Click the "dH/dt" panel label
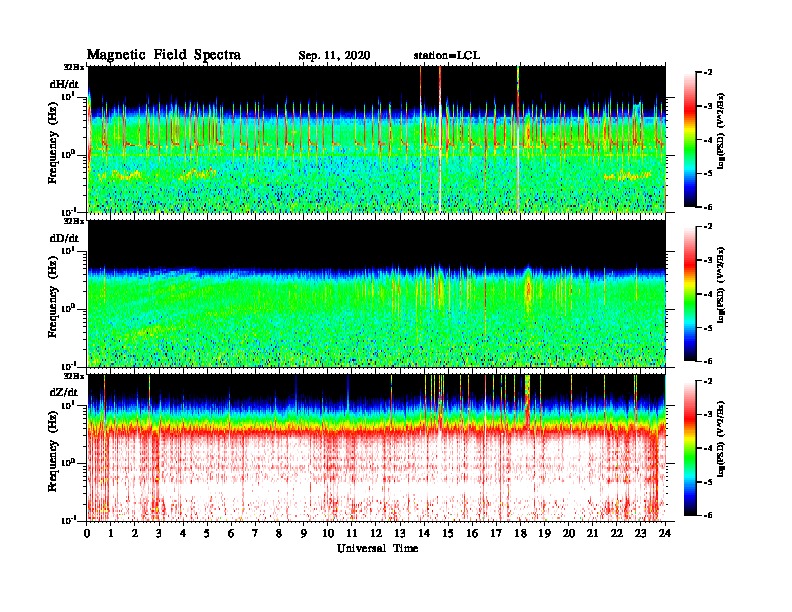The height and width of the screenshot is (612, 792). [64, 84]
